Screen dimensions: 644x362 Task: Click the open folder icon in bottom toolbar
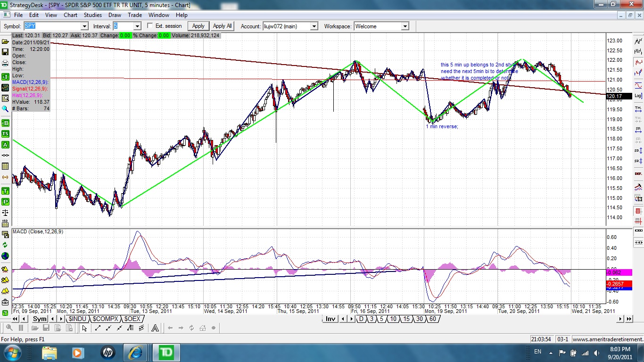point(35,328)
